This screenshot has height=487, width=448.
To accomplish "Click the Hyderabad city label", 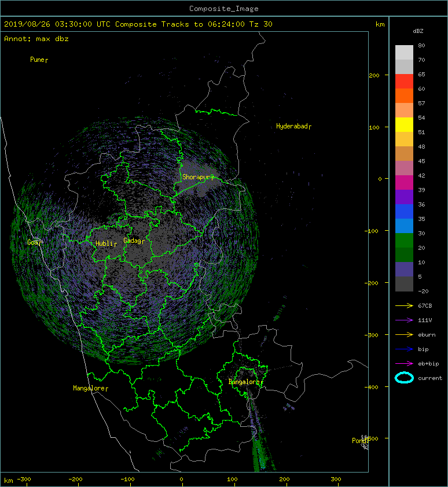I will [x=293, y=126].
